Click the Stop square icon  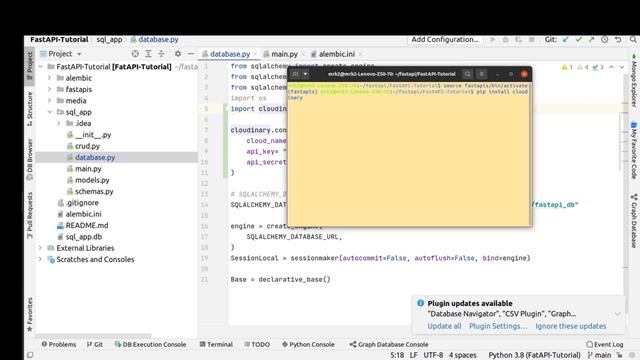tap(531, 40)
